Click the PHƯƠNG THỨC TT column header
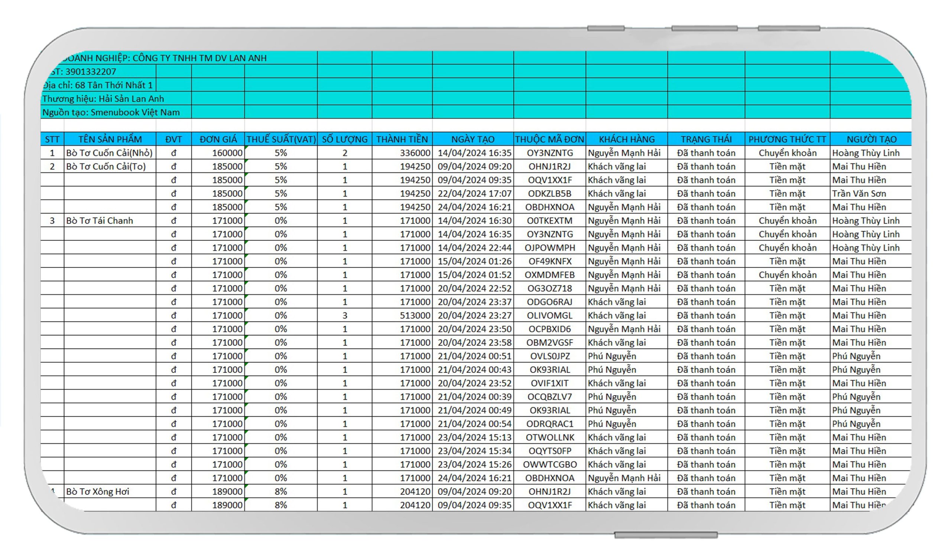Screen dimensions: 951x560 [787, 139]
